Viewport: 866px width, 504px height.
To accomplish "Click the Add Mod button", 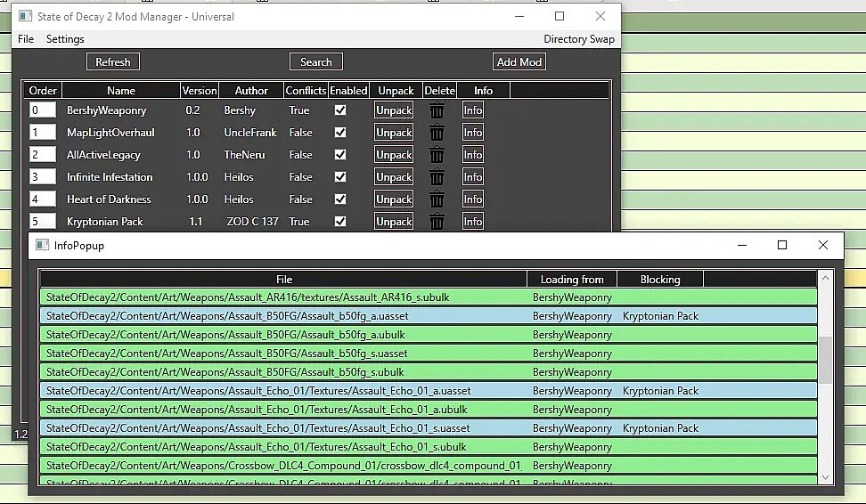I will coord(519,61).
